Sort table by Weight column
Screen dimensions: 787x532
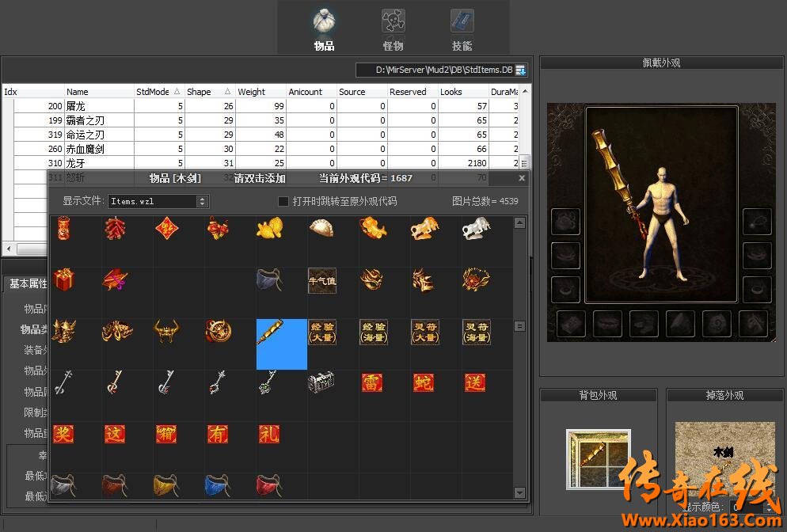tap(260, 92)
